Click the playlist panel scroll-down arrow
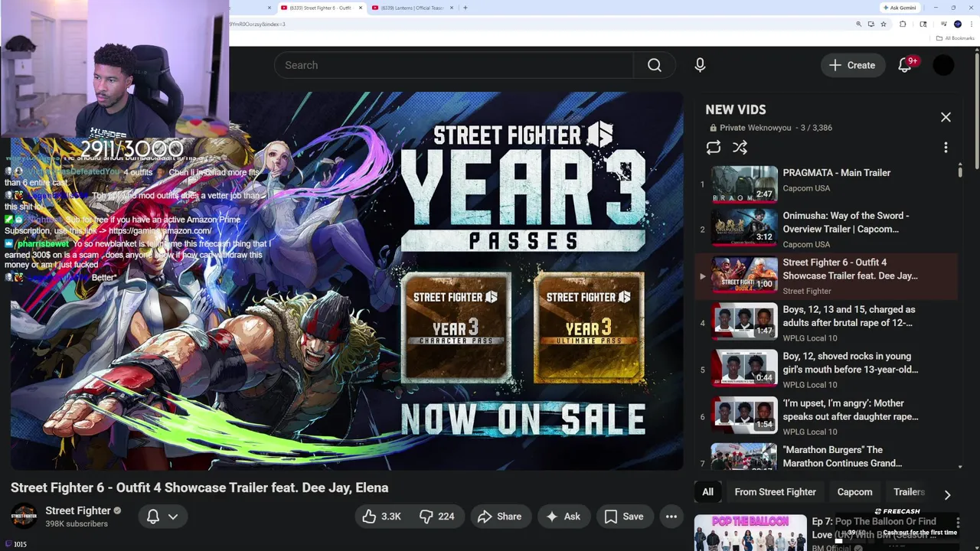Screen dimensions: 980x551 [960, 466]
